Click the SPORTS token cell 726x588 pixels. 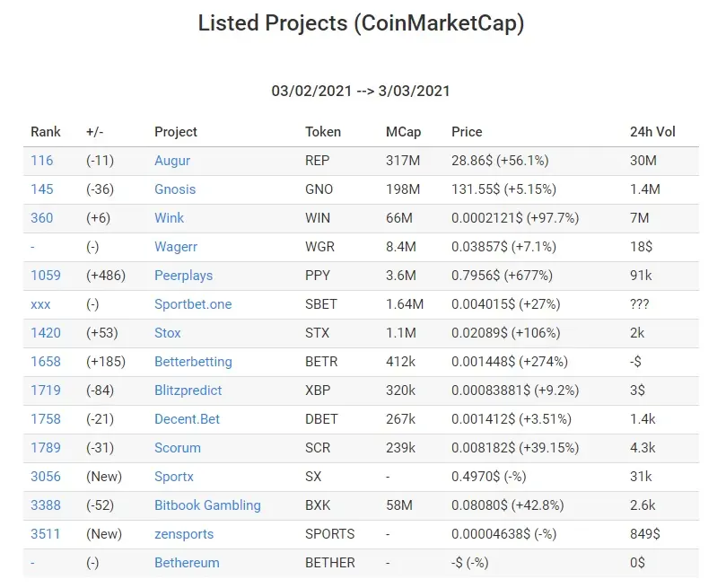click(x=329, y=534)
